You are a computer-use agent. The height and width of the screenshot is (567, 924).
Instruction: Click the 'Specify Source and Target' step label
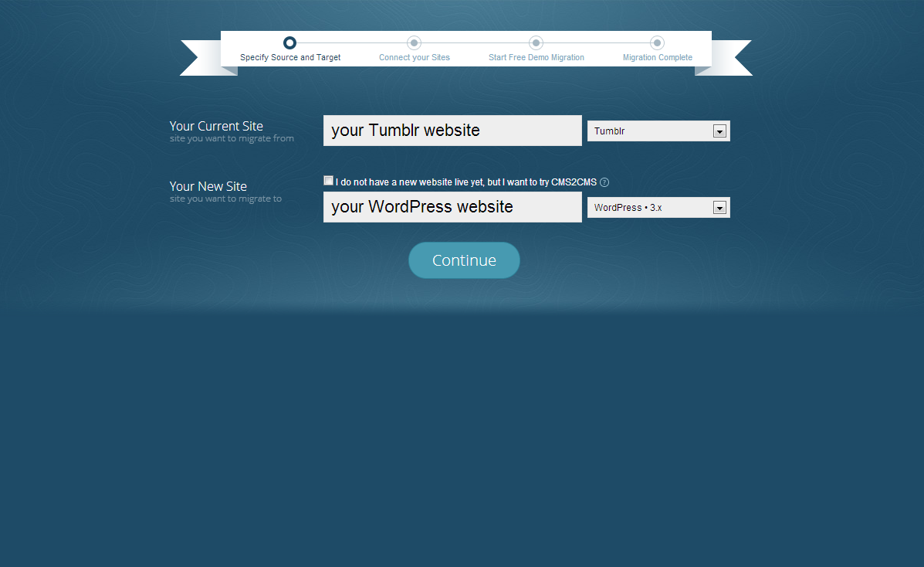click(290, 57)
